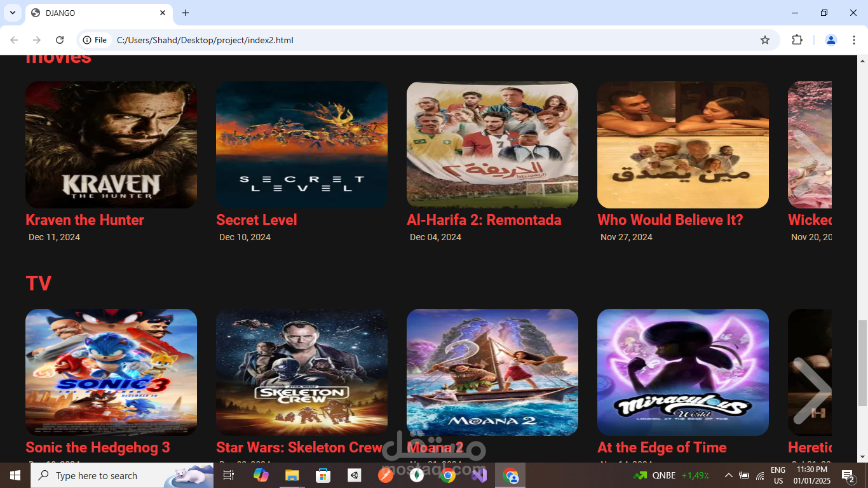Click the taskbar search box
The height and width of the screenshot is (488, 868).
(122, 475)
